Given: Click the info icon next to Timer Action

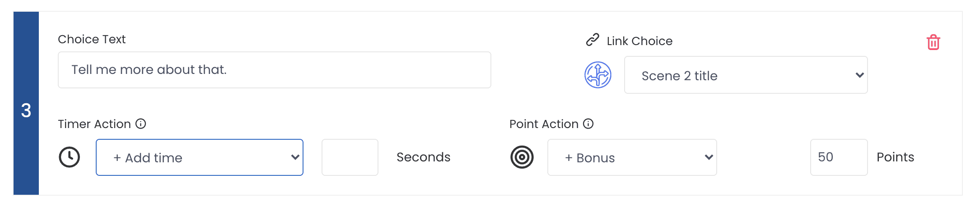Looking at the screenshot, I should 141,124.
